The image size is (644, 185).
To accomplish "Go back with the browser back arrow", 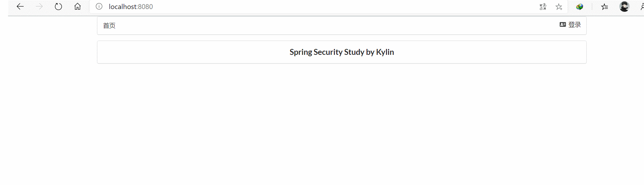I will (20, 7).
